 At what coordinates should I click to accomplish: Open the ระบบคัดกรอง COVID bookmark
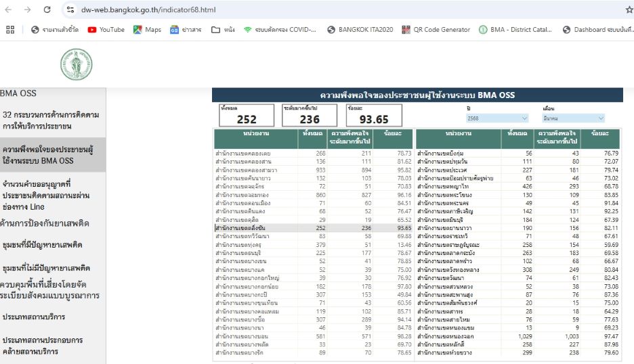(x=280, y=30)
